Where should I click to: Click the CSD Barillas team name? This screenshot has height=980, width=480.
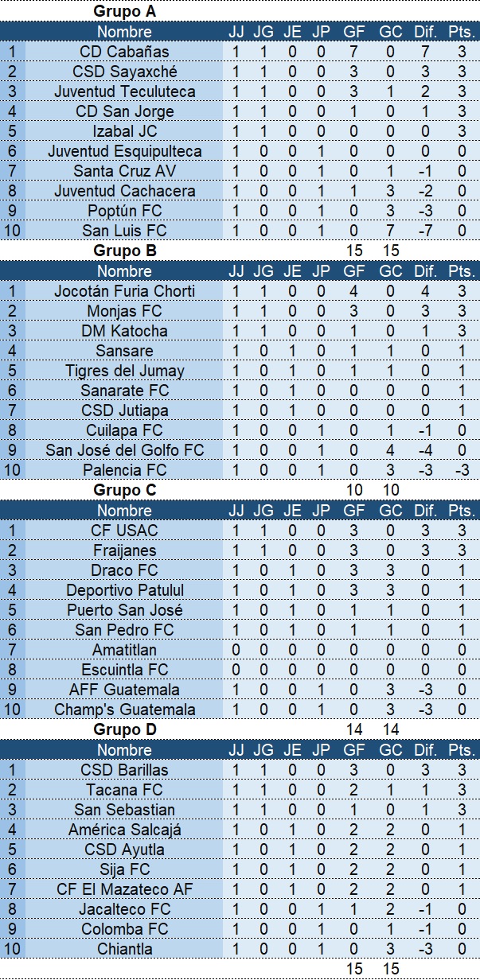(x=124, y=770)
